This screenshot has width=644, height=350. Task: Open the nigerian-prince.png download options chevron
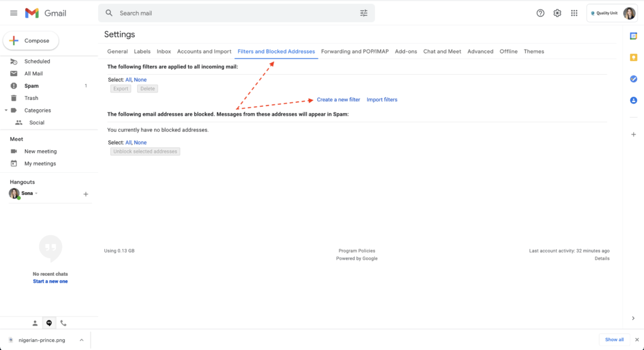coord(81,340)
